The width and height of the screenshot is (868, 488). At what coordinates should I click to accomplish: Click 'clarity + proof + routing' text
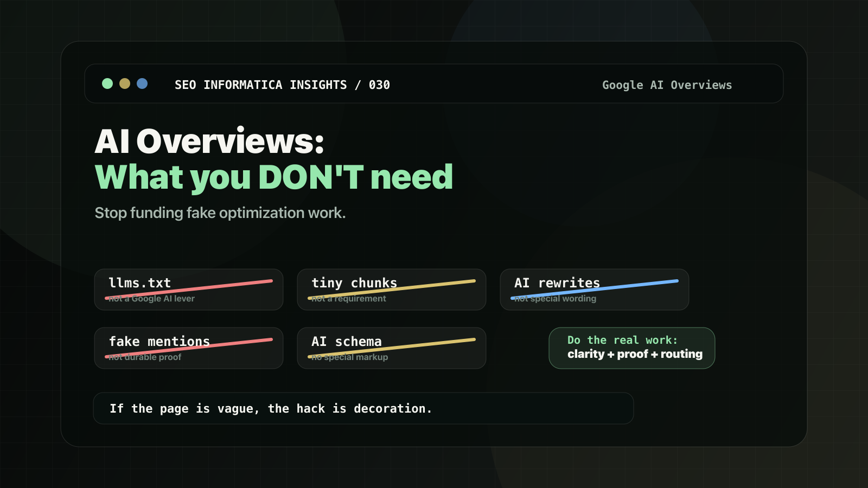635,354
